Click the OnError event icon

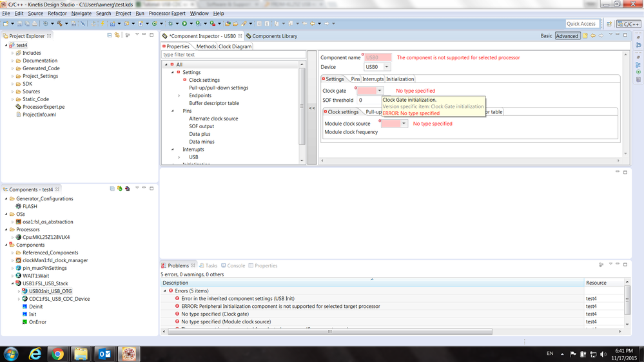click(24, 322)
